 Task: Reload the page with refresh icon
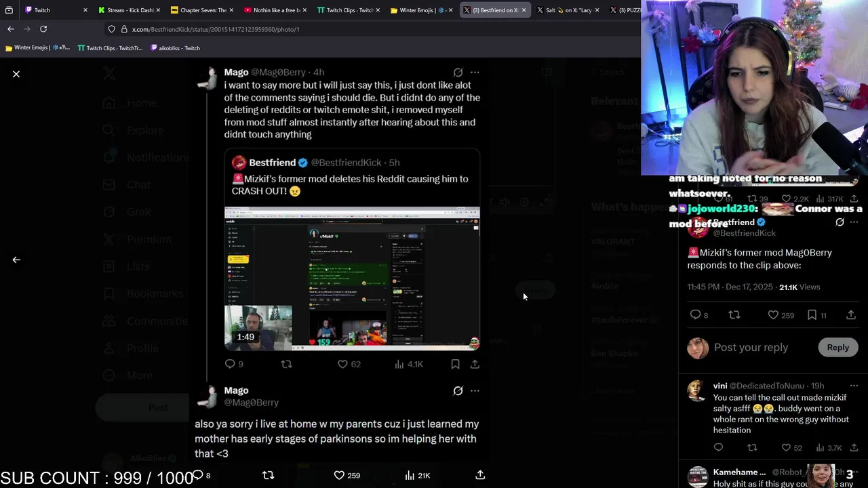tap(43, 29)
